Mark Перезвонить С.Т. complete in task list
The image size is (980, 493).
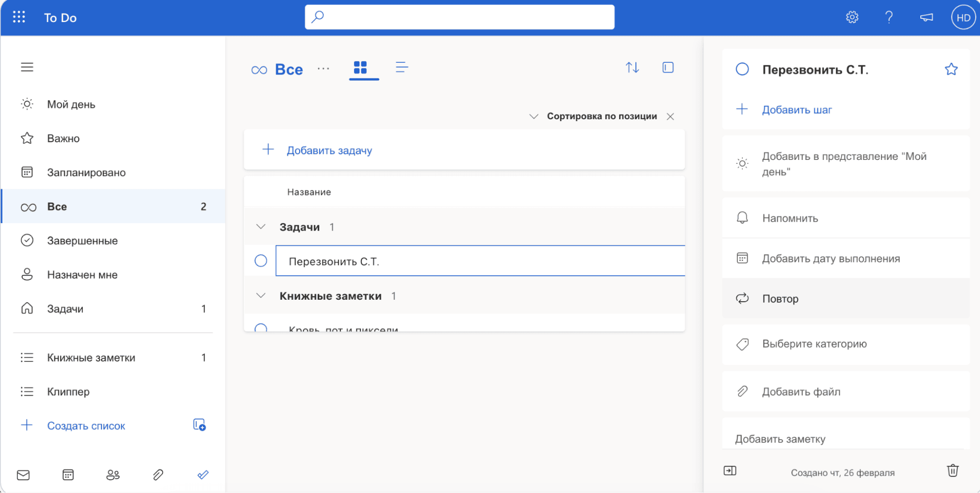(x=261, y=261)
